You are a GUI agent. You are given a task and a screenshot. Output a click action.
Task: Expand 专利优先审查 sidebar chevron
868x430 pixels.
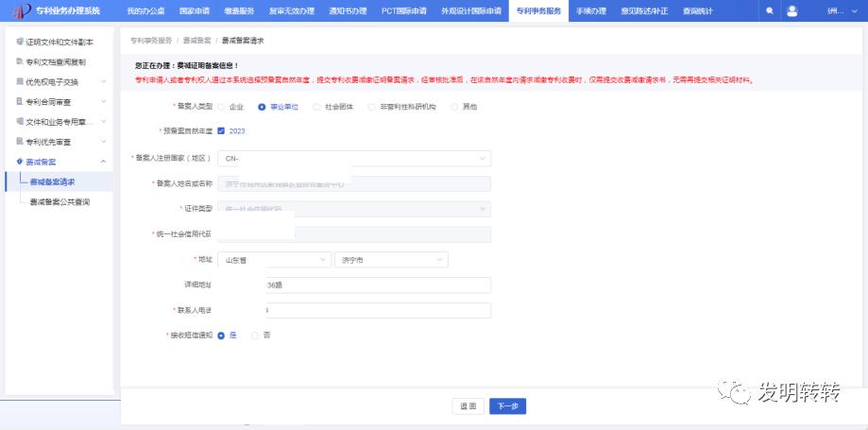point(104,142)
